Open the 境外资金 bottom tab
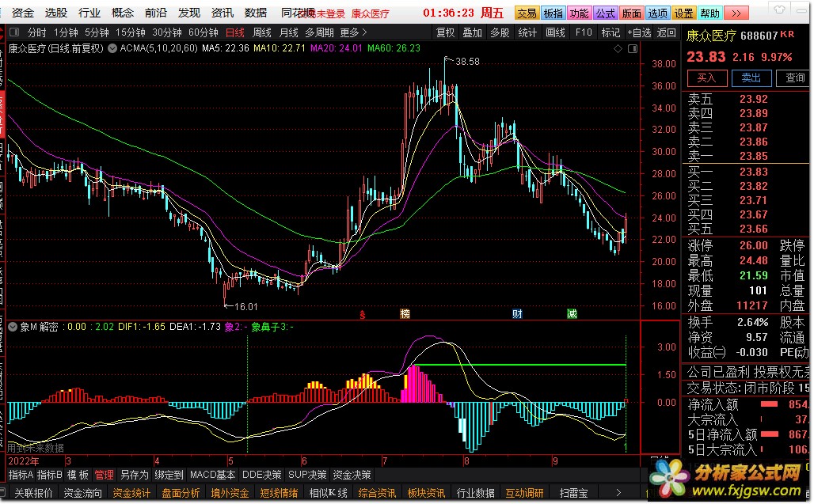The width and height of the screenshot is (814, 504). (x=230, y=493)
